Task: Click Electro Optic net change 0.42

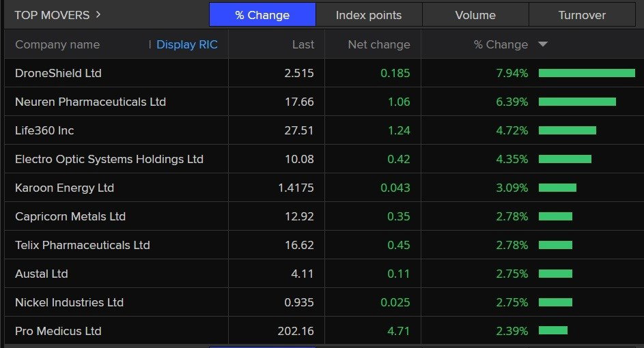Action: [x=398, y=159]
